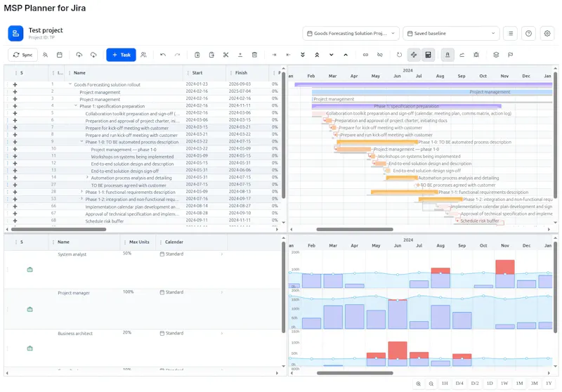Viewport: 562px width, 392px height.
Task: Click the redo arrow icon
Action: [177, 55]
